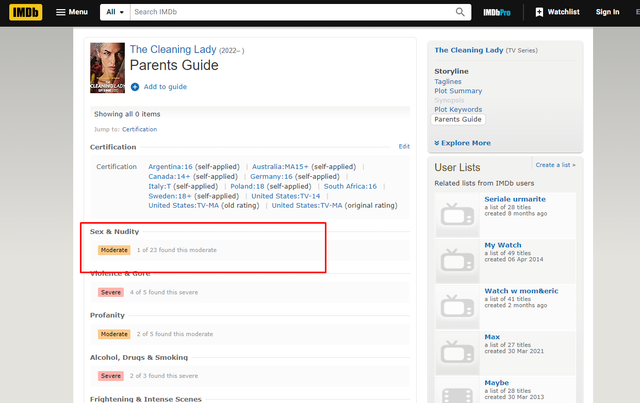Open The Cleaning Lady title link
The height and width of the screenshot is (403, 640).
tap(173, 49)
